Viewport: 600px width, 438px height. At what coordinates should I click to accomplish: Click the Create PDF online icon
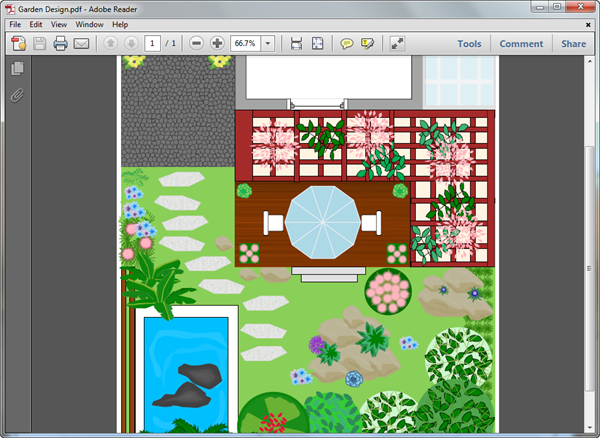tap(17, 44)
